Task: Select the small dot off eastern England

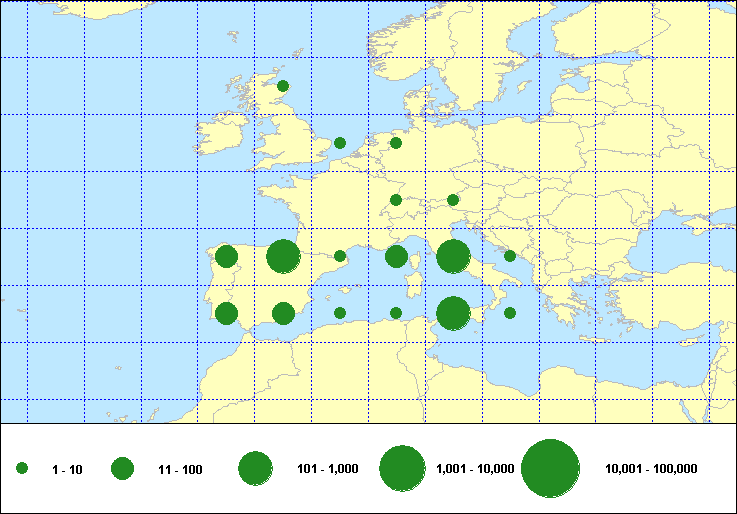Action: 340,143
